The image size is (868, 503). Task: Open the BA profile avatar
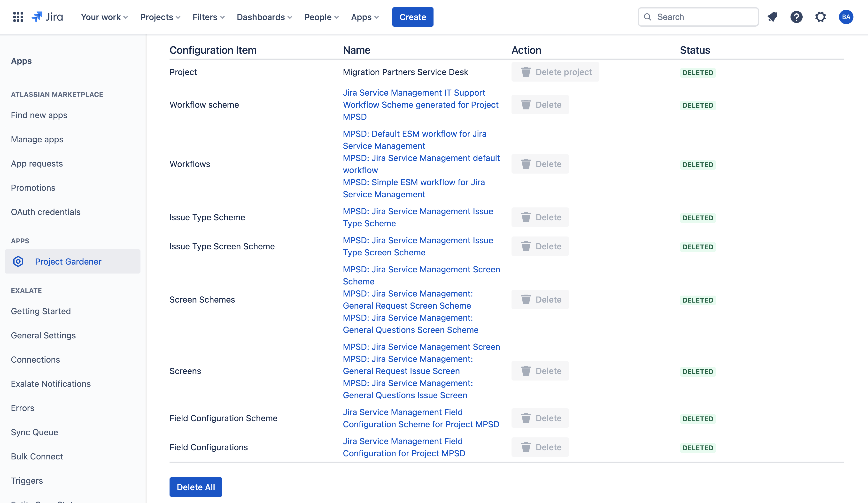click(846, 17)
